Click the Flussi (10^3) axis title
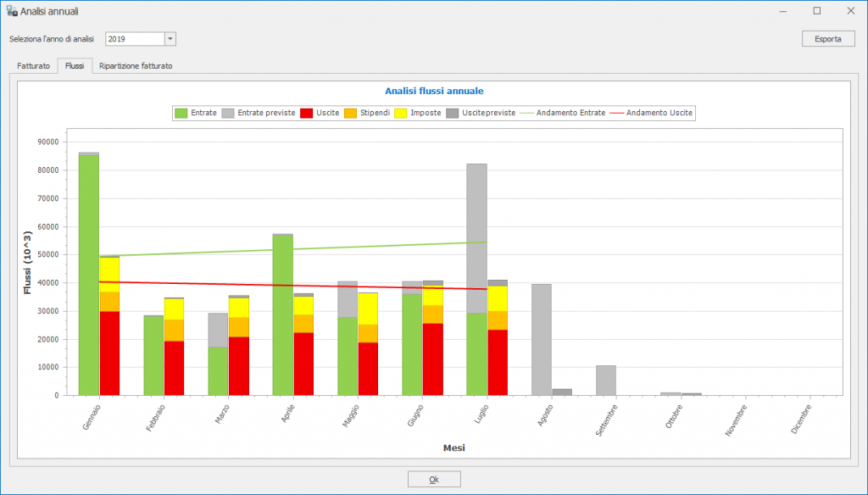868x495 pixels. tap(27, 263)
